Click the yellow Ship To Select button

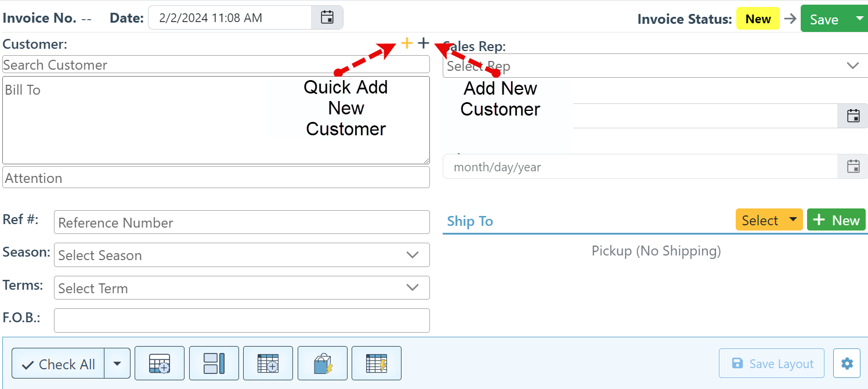tap(769, 221)
